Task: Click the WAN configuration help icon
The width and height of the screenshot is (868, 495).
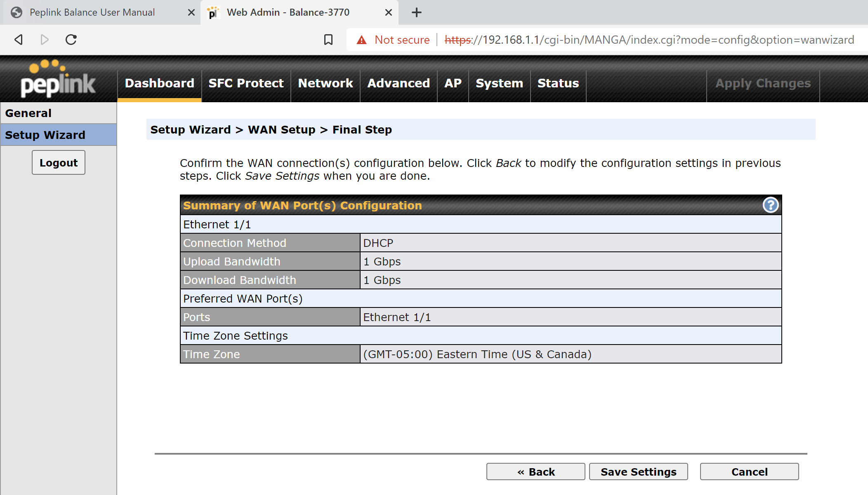Action: click(771, 205)
